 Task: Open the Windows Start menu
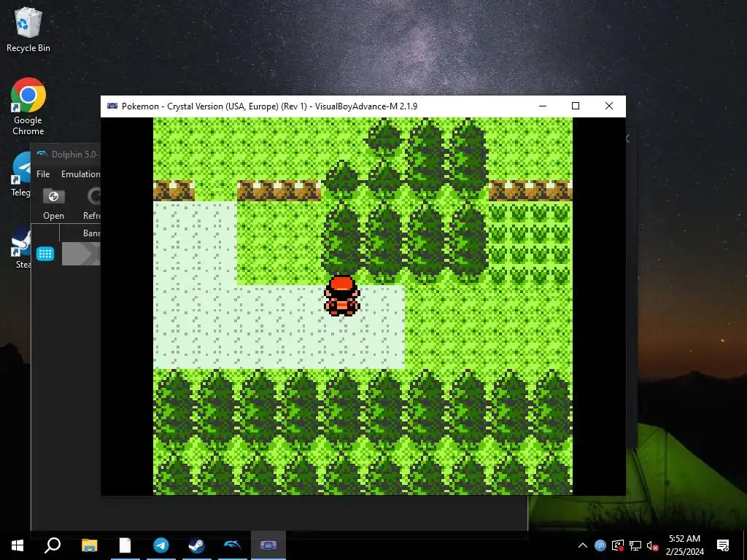18,545
